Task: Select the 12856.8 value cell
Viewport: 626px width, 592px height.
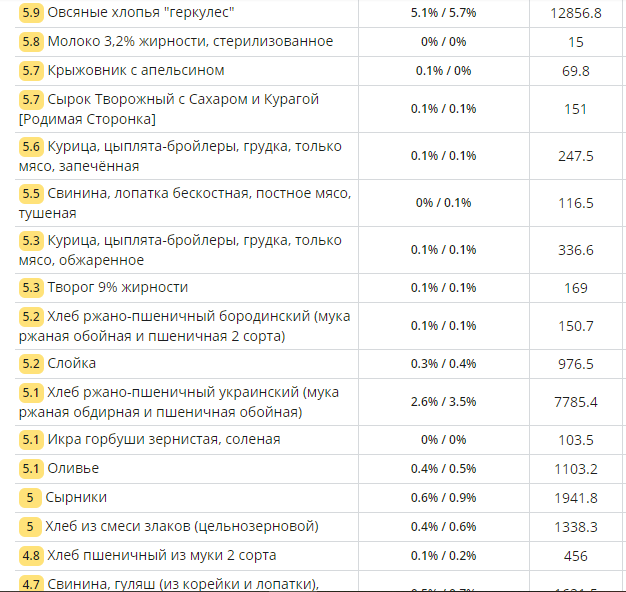Action: [x=576, y=14]
